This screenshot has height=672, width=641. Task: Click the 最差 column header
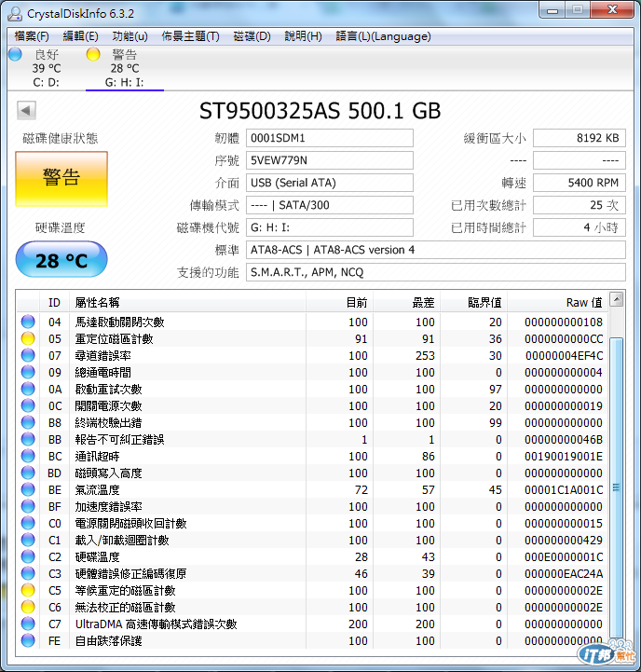[407, 303]
